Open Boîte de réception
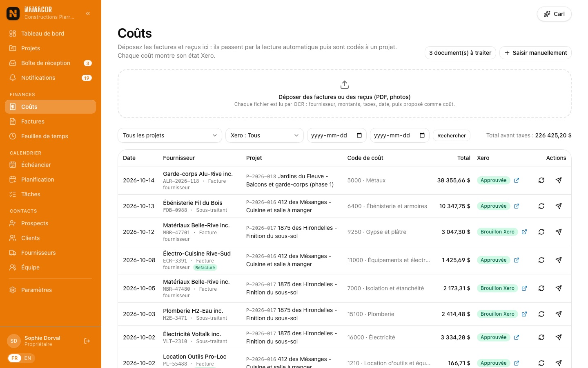 (x=50, y=63)
